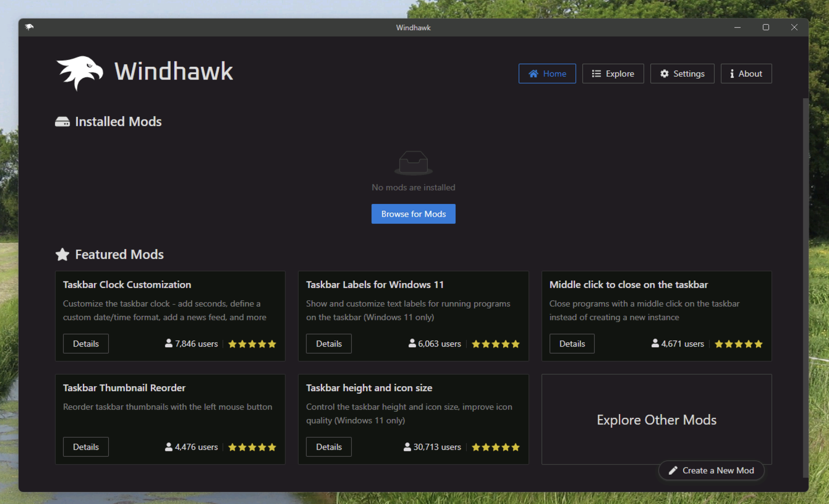Click the Installed Mods drive icon
Viewport: 829px width, 504px height.
62,122
